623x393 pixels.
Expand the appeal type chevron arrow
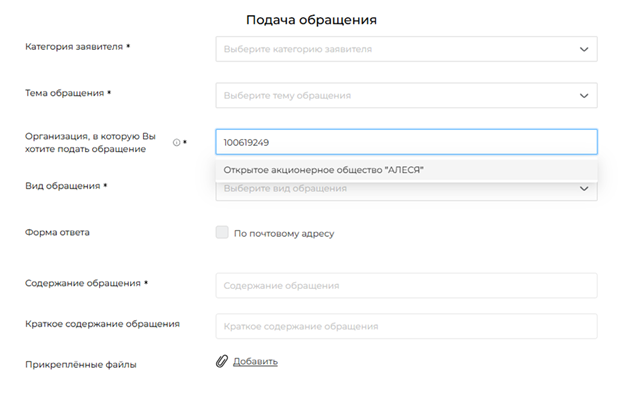[x=584, y=188]
